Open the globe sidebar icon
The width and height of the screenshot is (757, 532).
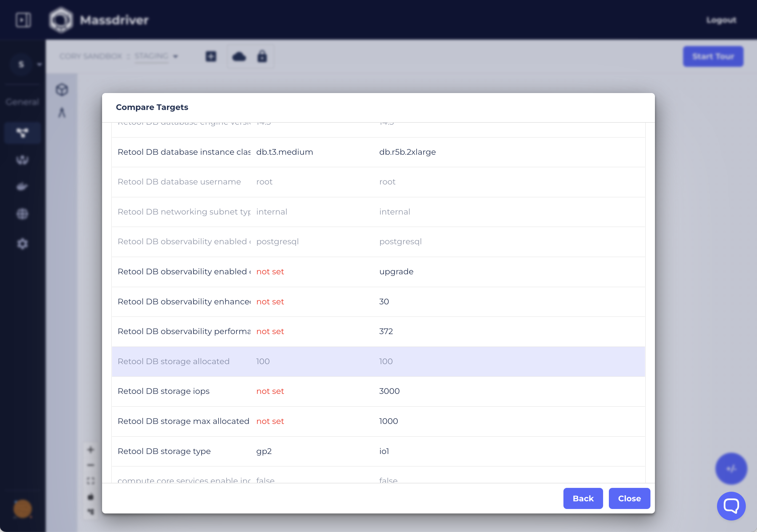coord(22,214)
